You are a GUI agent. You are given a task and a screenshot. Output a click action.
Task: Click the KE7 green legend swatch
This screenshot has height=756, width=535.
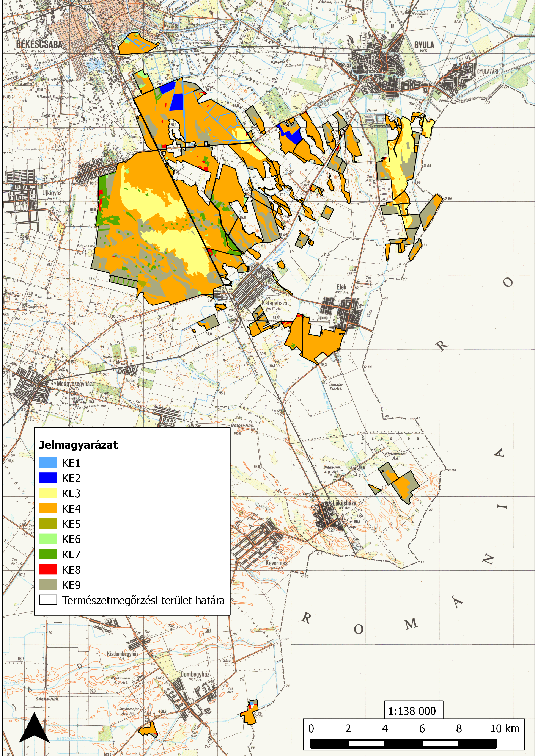(x=48, y=554)
